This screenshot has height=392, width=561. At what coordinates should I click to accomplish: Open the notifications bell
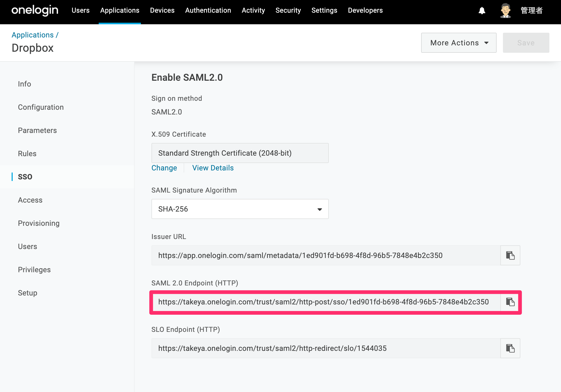click(482, 11)
